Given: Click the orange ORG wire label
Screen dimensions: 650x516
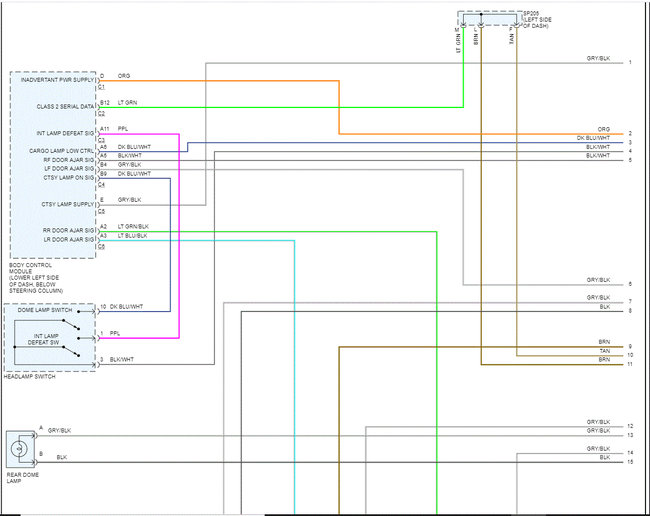Looking at the screenshot, I should (124, 76).
